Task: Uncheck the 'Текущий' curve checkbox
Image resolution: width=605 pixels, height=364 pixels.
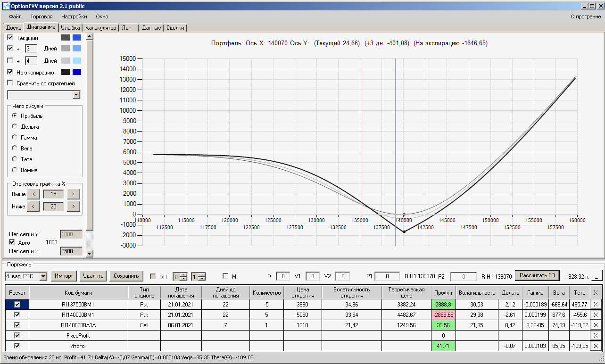Action: (10, 38)
